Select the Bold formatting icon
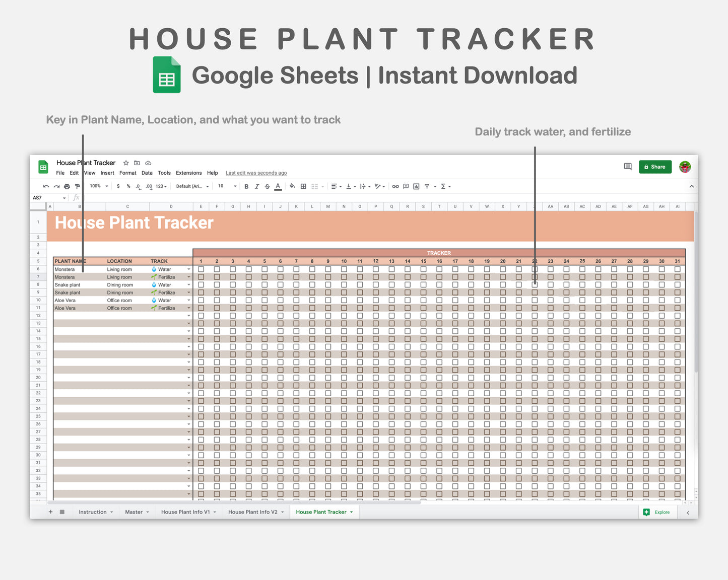The width and height of the screenshot is (728, 580). 246,186
